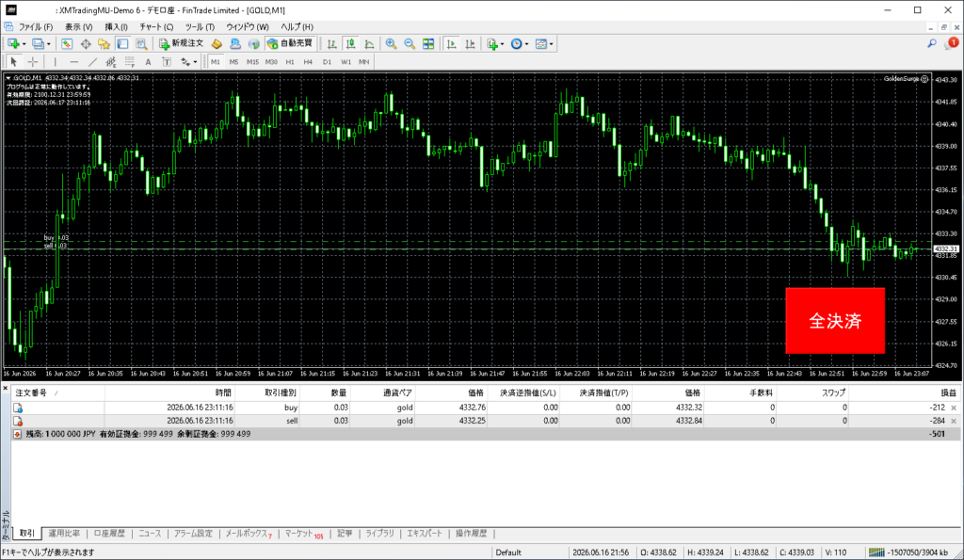964x560 pixels.
Task: Select the buy order price 4332.76
Action: coord(473,408)
